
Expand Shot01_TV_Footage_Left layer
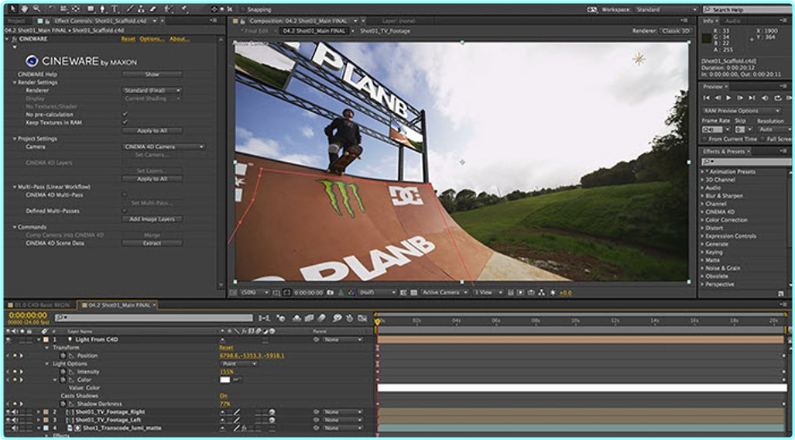pos(39,420)
